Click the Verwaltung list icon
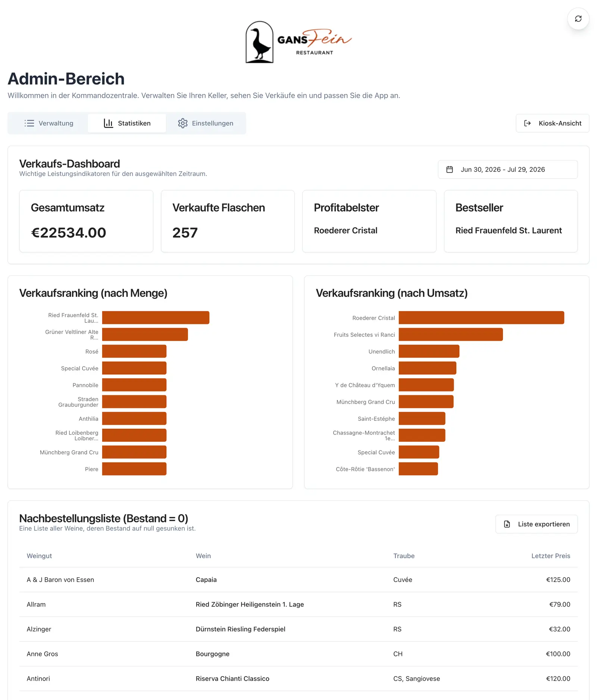The image size is (597, 700). (x=29, y=123)
